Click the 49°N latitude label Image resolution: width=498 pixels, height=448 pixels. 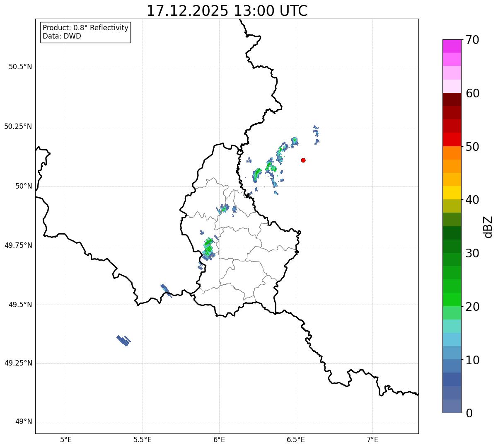coord(24,421)
